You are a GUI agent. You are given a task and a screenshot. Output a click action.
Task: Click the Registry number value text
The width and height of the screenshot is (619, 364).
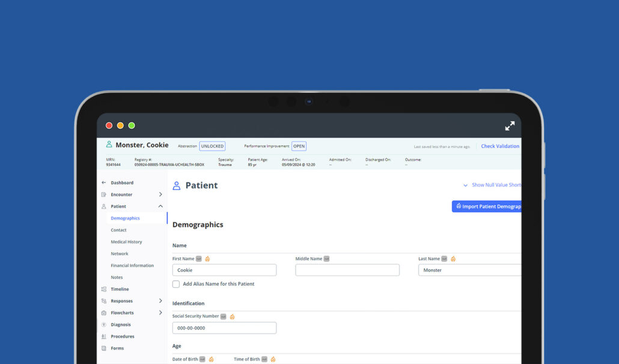[169, 165]
